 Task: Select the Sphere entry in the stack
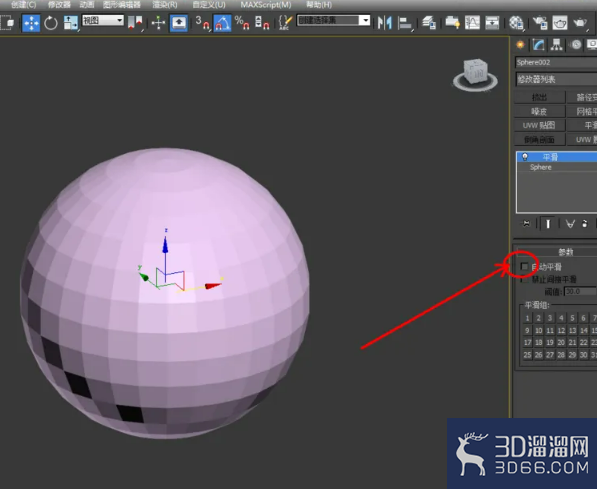click(557, 167)
